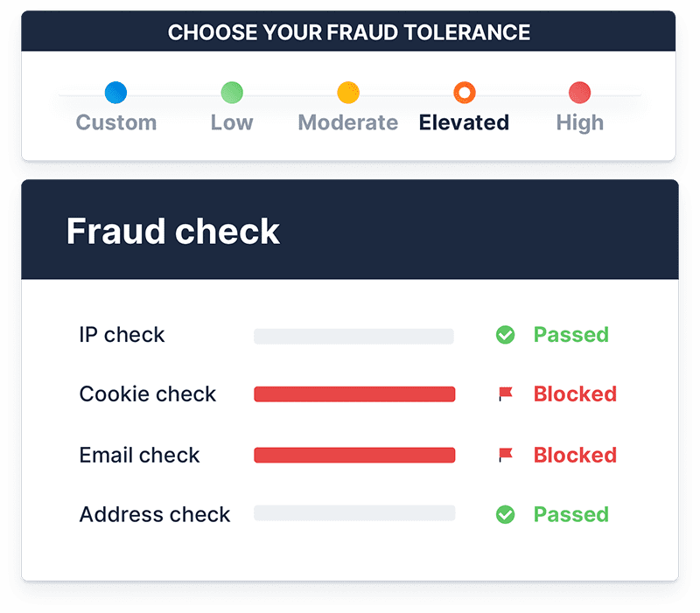
Task: Click the High tolerance label
Action: tap(579, 123)
